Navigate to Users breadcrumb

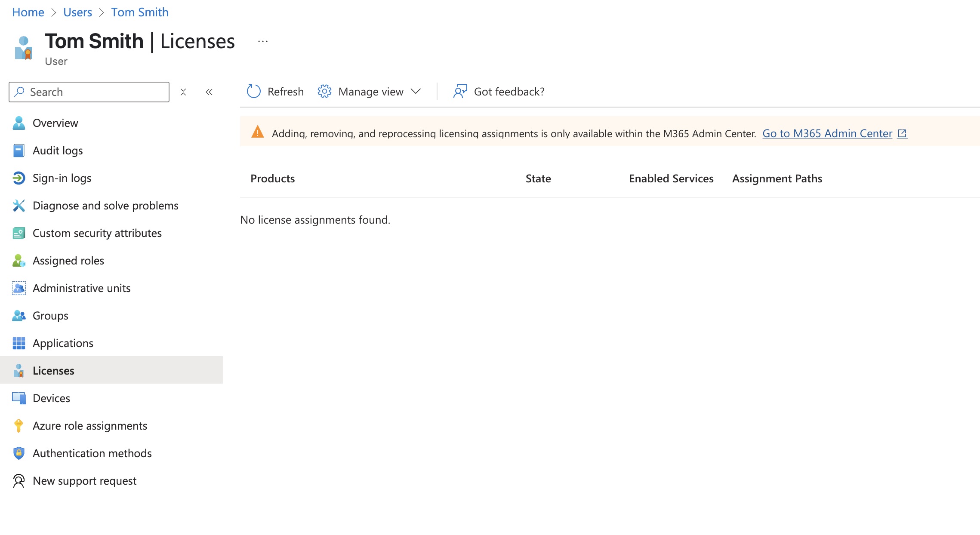click(77, 12)
